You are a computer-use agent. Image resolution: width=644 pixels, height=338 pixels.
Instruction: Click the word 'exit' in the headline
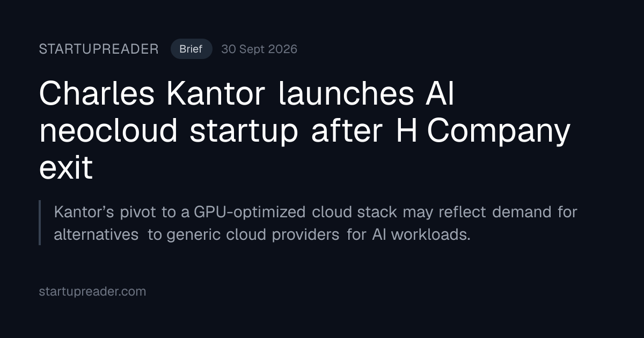[x=66, y=168]
